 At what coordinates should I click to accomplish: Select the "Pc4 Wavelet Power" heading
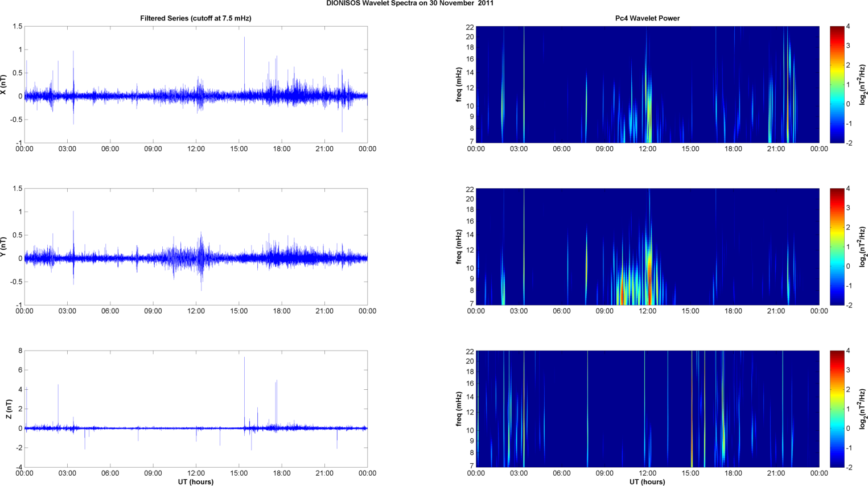coord(647,18)
